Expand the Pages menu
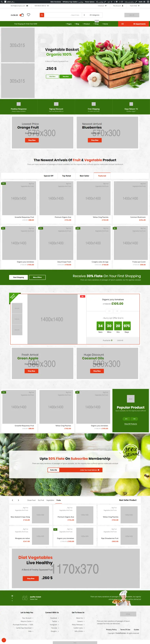Viewport: 150px width, 644px height. tap(69, 24)
